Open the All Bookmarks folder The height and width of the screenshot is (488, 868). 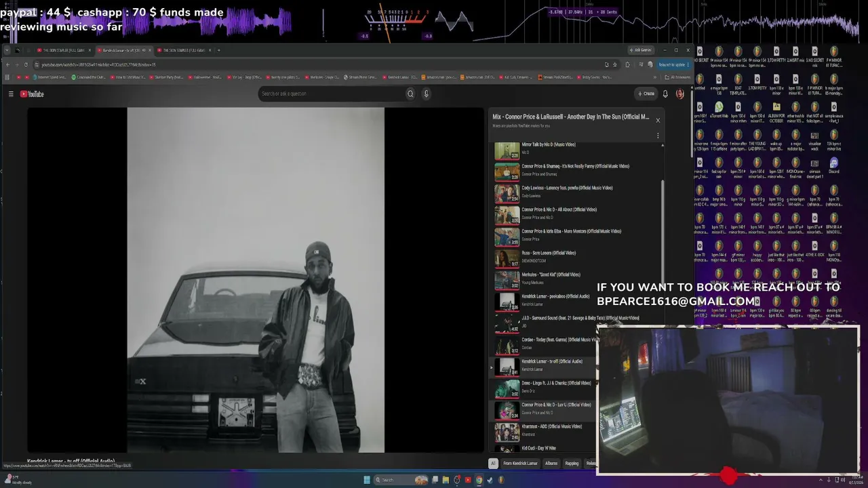pos(678,77)
